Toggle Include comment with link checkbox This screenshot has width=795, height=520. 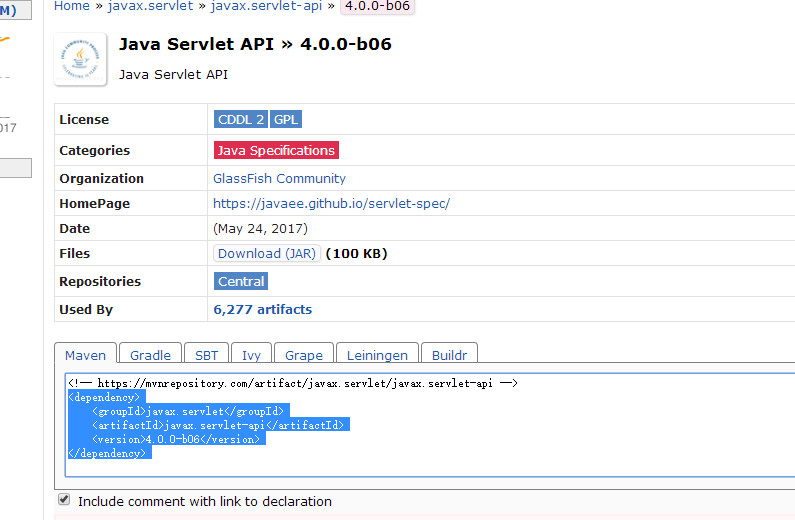tap(64, 500)
